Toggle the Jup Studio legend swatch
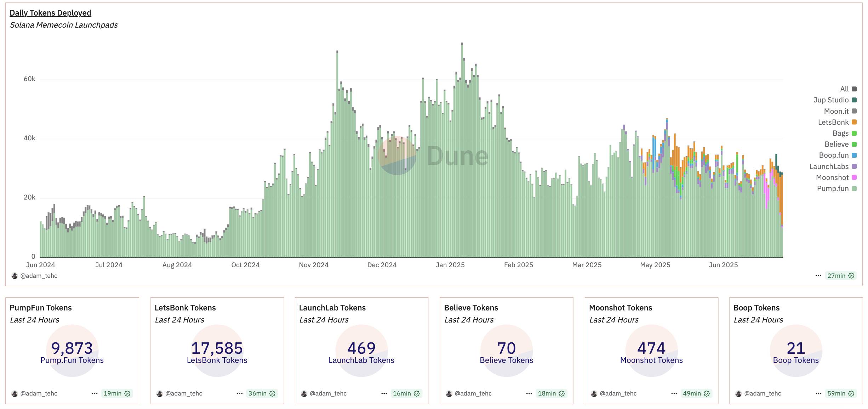The width and height of the screenshot is (868, 409). (854, 100)
